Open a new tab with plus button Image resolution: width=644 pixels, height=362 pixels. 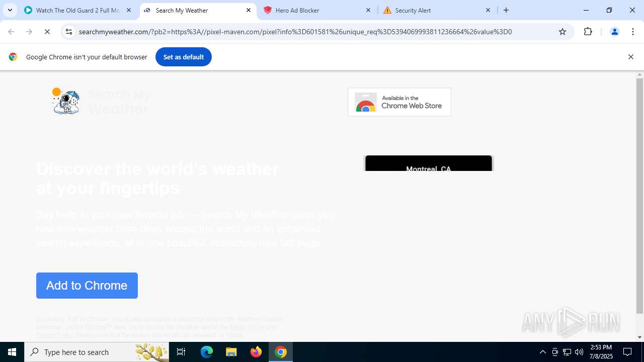coord(506,10)
